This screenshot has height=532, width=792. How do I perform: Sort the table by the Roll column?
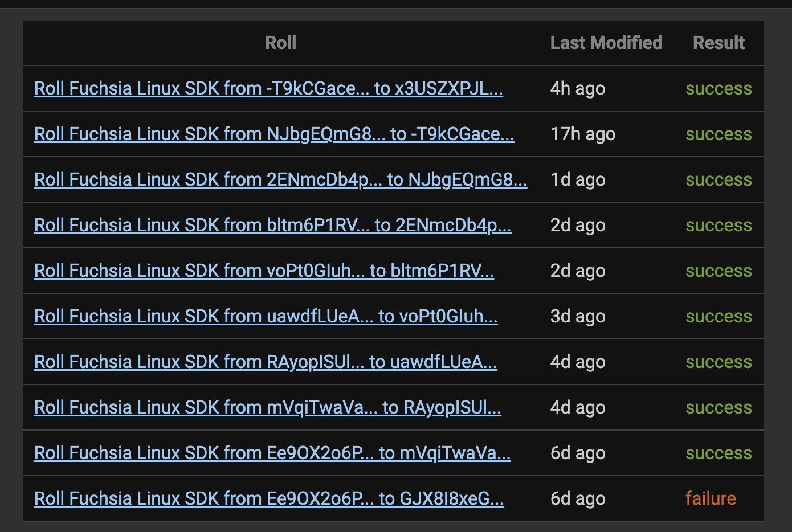pyautogui.click(x=280, y=43)
